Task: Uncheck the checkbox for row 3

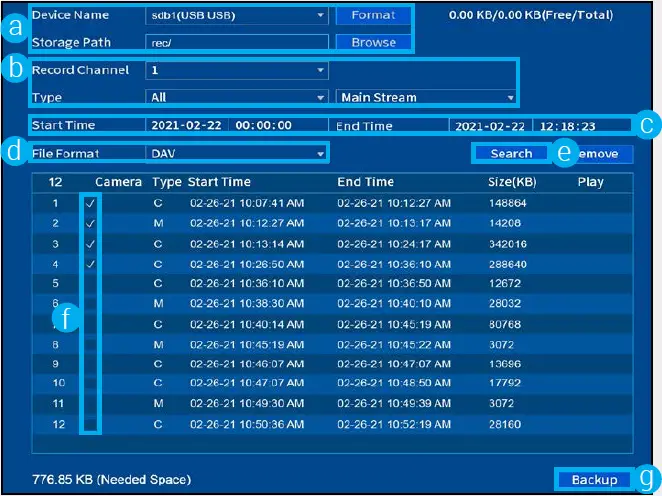Action: click(x=90, y=244)
